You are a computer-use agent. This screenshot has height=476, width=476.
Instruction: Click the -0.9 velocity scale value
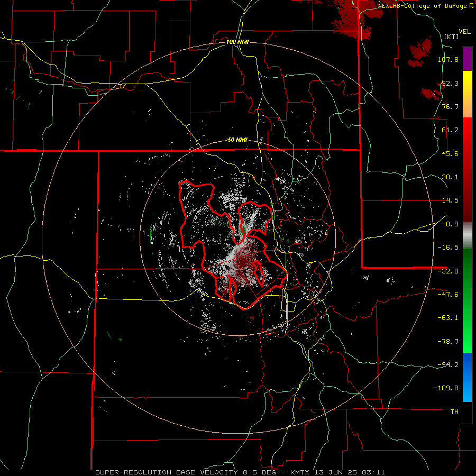[450, 224]
